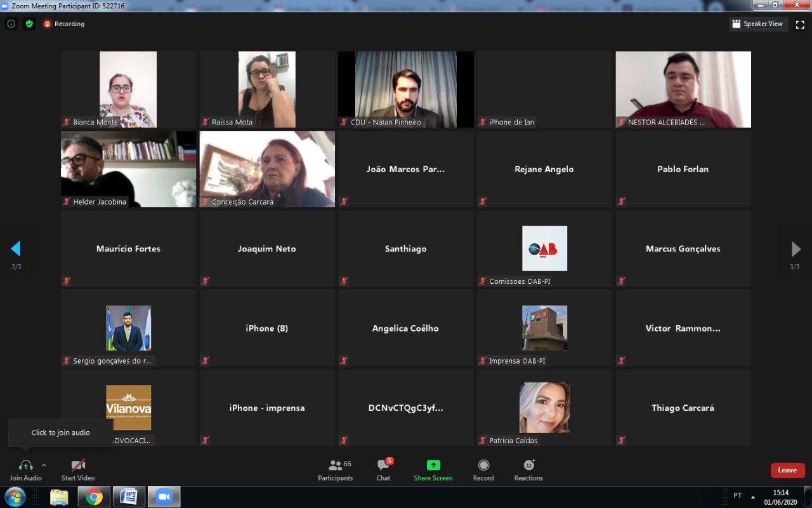Select the Patrícia Caldas participant tile
The image size is (812, 508).
tap(544, 408)
